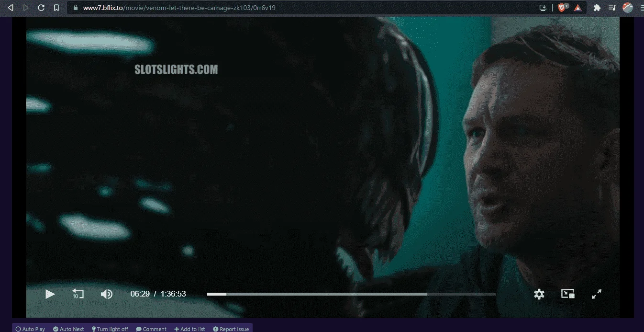This screenshot has height=332, width=644.
Task: Enable picture-in-picture mode icon
Action: point(568,294)
